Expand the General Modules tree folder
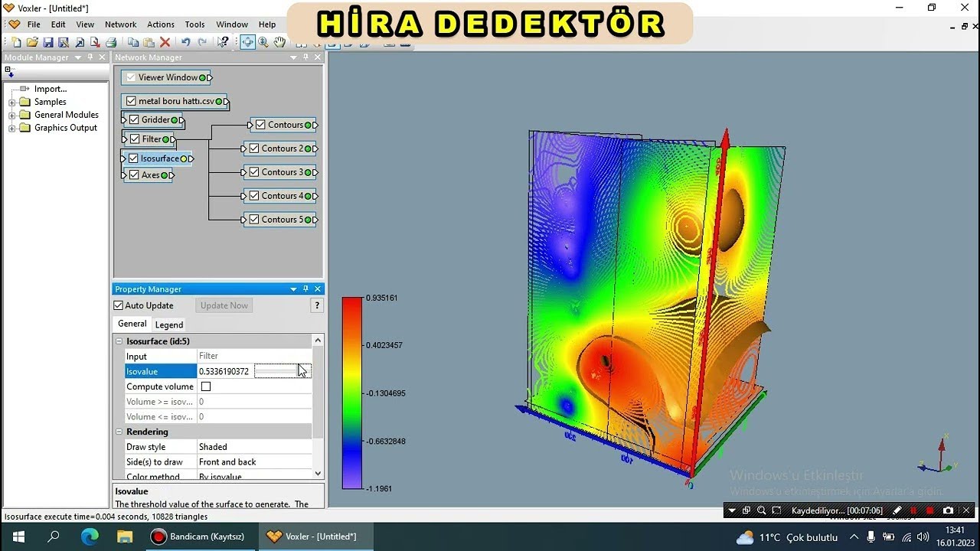Image resolution: width=980 pixels, height=551 pixels. click(x=12, y=116)
